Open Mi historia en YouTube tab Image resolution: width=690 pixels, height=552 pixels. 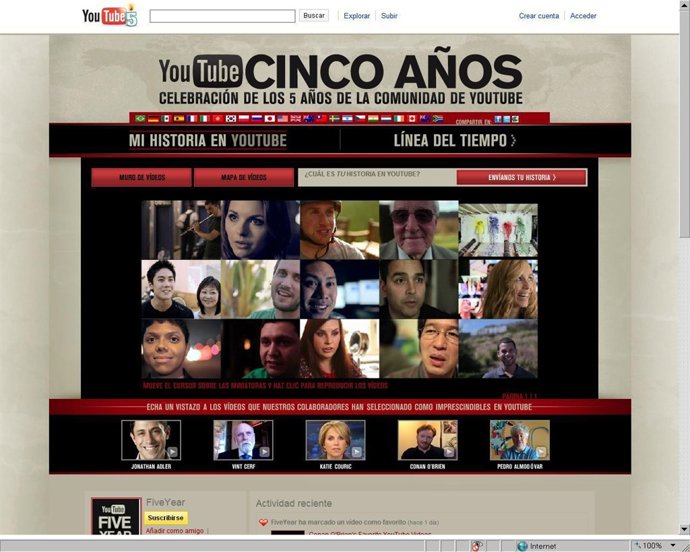(x=208, y=140)
